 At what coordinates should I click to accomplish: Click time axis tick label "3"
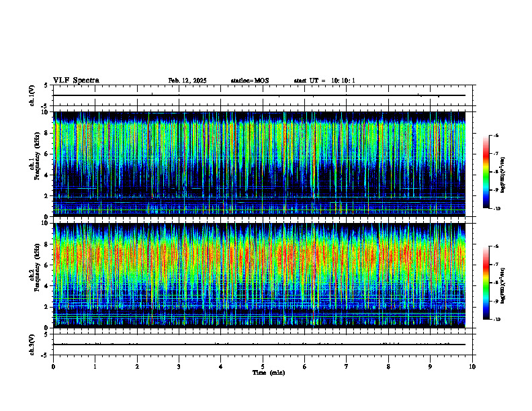coord(179,367)
